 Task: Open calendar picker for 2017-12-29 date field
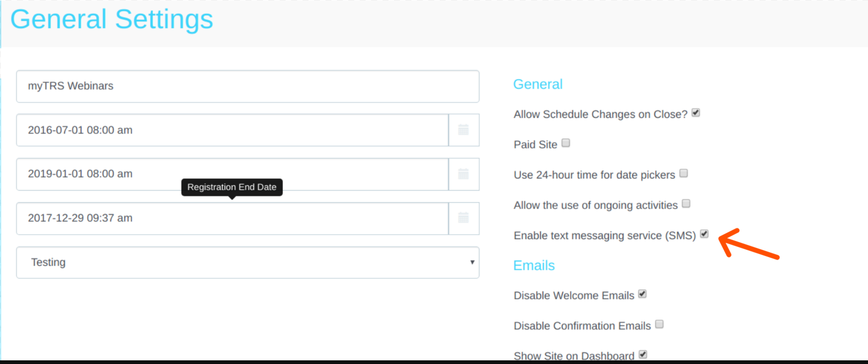[x=463, y=218]
